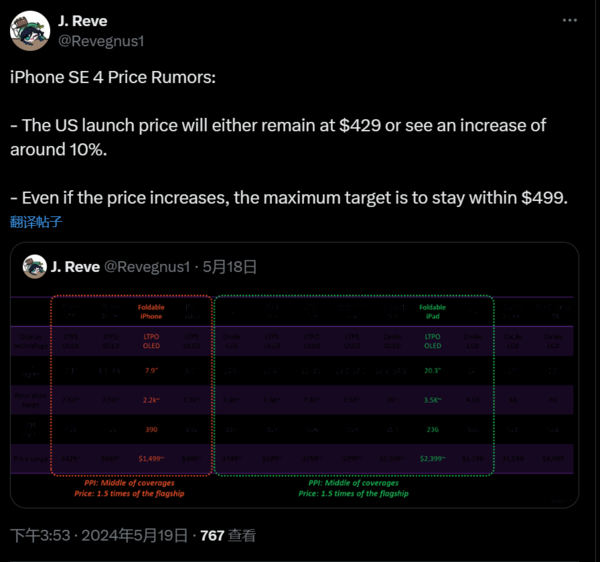Click the red Foldable iPhone column header
Viewport: 600px width, 562px height.
(151, 312)
